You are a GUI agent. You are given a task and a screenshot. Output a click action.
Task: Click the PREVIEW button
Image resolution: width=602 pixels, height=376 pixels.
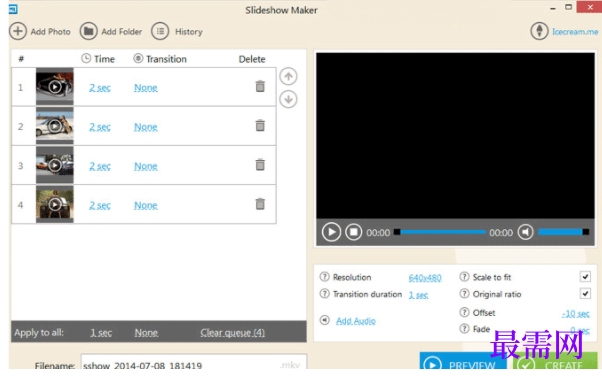(463, 362)
